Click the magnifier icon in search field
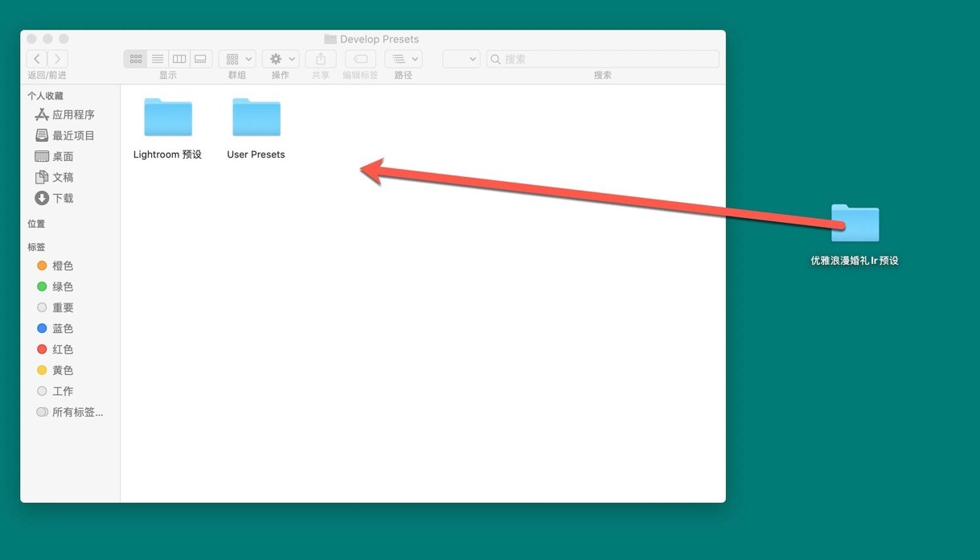Screen dimensions: 980x560 tap(496, 59)
